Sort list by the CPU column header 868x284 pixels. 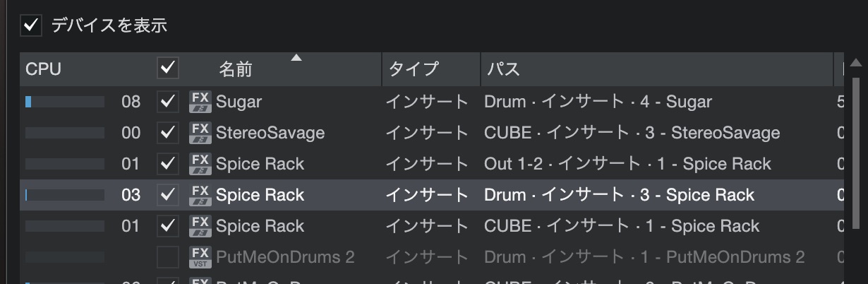click(x=44, y=69)
